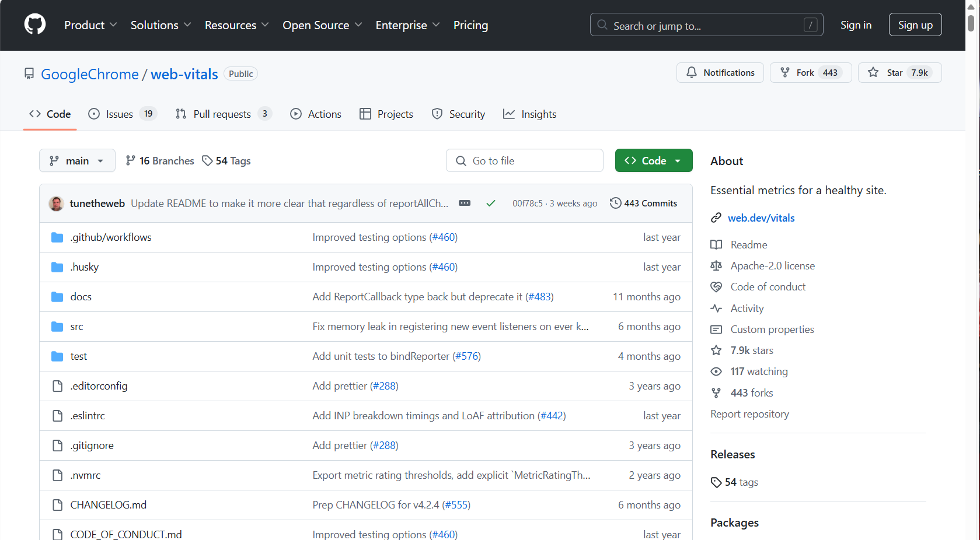
Task: Click the .husky folder icon
Action: pos(57,267)
